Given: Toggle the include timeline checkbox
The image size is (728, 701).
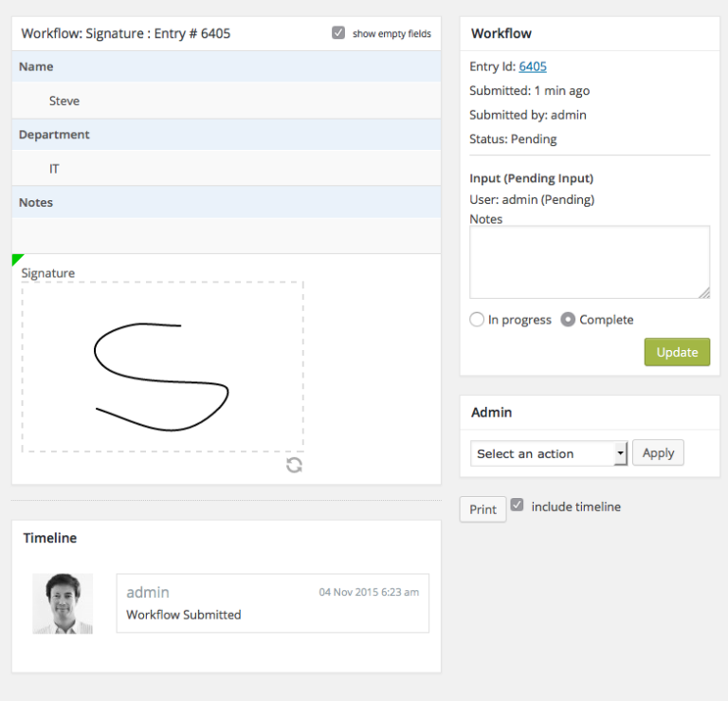Looking at the screenshot, I should pos(517,506).
